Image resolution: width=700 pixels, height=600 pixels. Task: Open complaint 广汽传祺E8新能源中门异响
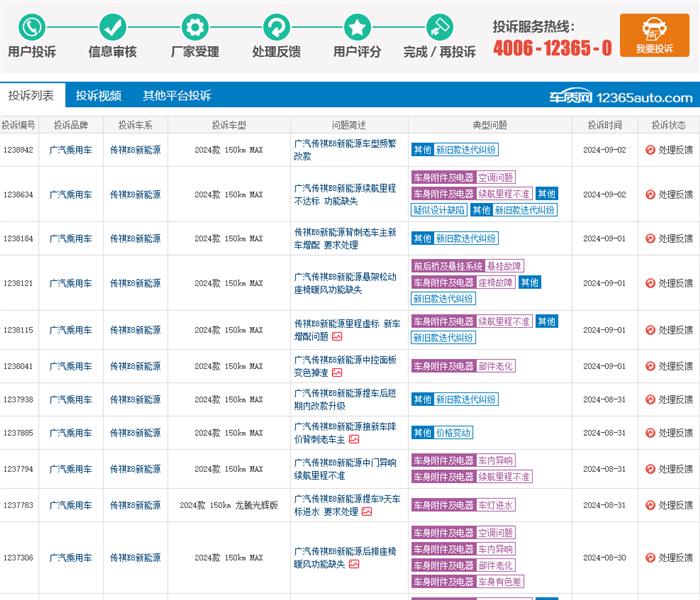click(345, 469)
